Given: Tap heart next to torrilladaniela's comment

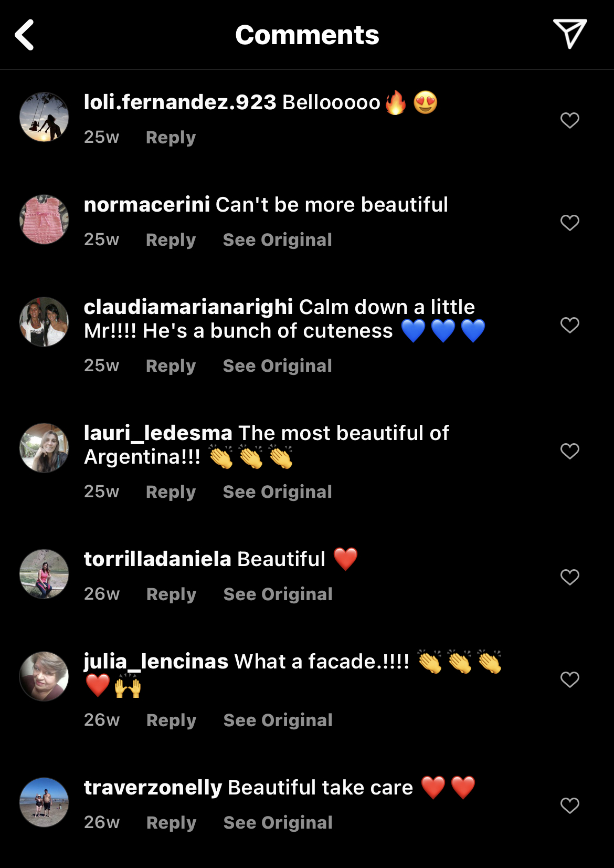Looking at the screenshot, I should [x=570, y=577].
